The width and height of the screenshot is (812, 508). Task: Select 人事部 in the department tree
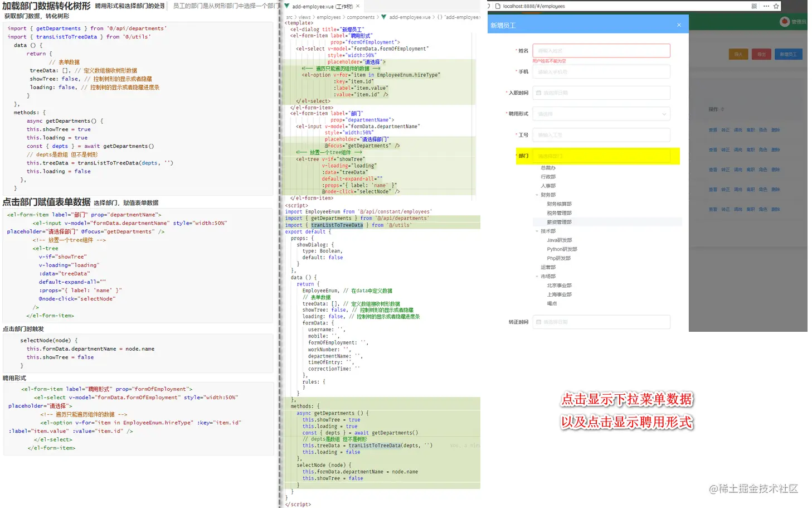[x=548, y=186]
